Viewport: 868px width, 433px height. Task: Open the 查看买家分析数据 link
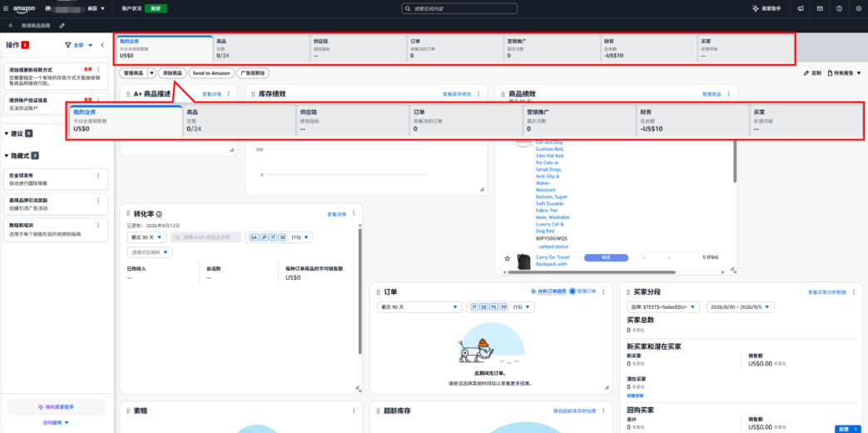[x=827, y=291]
